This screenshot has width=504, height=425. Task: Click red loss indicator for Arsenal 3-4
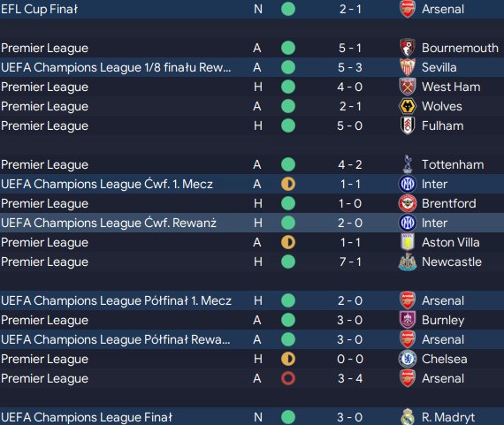[x=288, y=378]
